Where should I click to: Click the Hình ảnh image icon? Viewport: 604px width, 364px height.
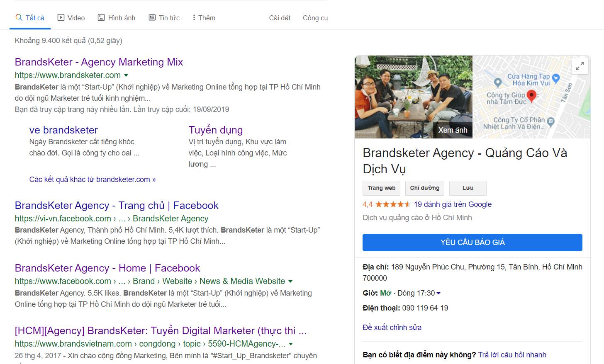click(x=101, y=18)
